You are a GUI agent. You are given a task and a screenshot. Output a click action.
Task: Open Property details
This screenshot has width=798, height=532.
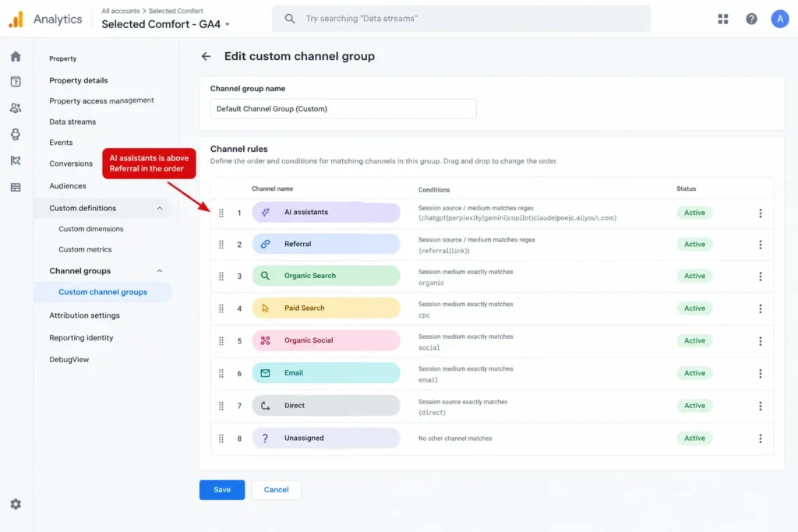[x=79, y=80]
